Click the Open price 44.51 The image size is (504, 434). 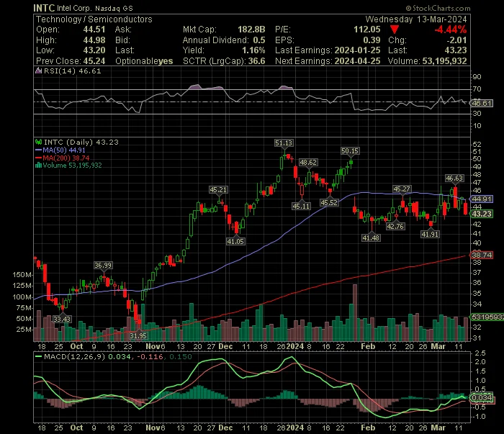(94, 30)
